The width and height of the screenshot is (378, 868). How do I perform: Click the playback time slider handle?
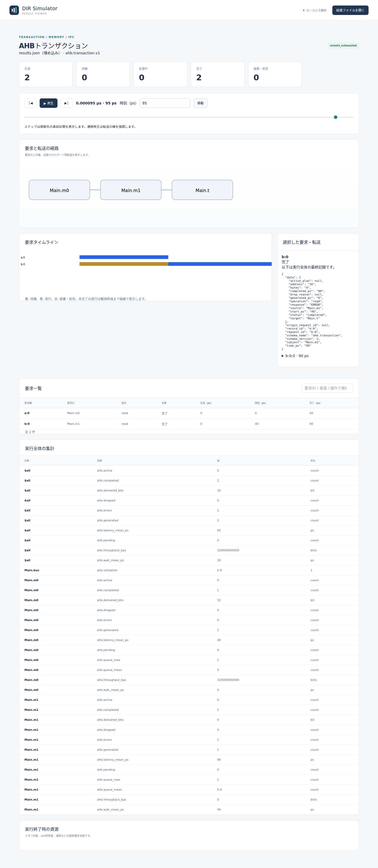pos(335,117)
